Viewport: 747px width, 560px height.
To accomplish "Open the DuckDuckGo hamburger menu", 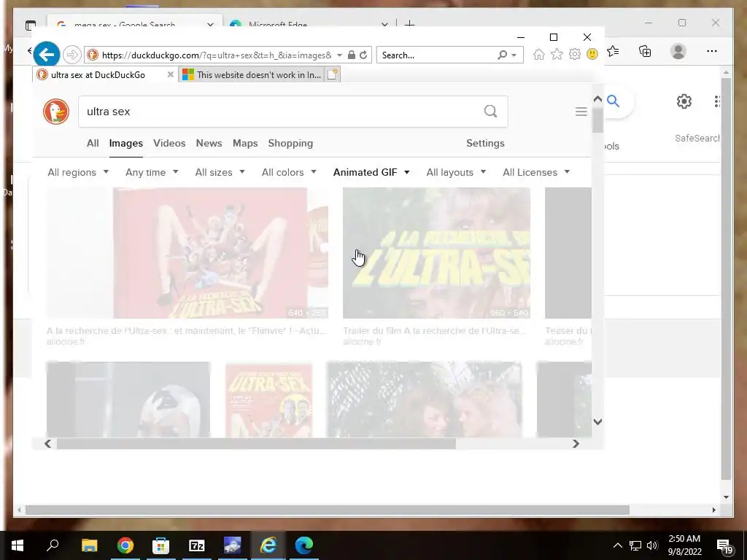I will point(581,112).
